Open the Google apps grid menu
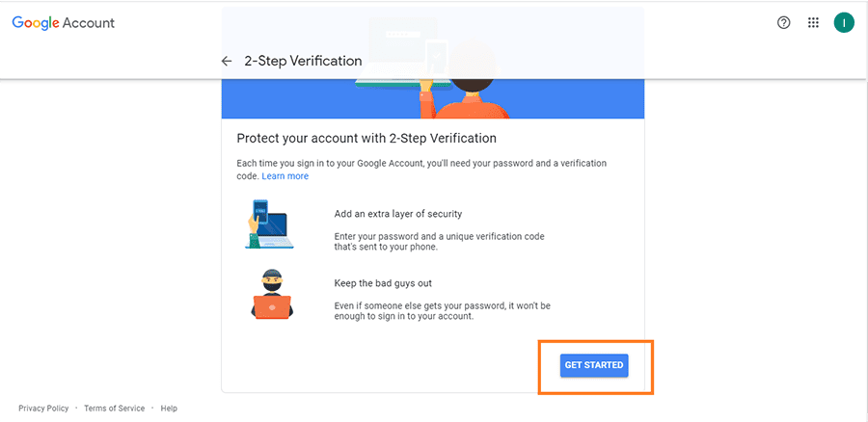 tap(813, 23)
